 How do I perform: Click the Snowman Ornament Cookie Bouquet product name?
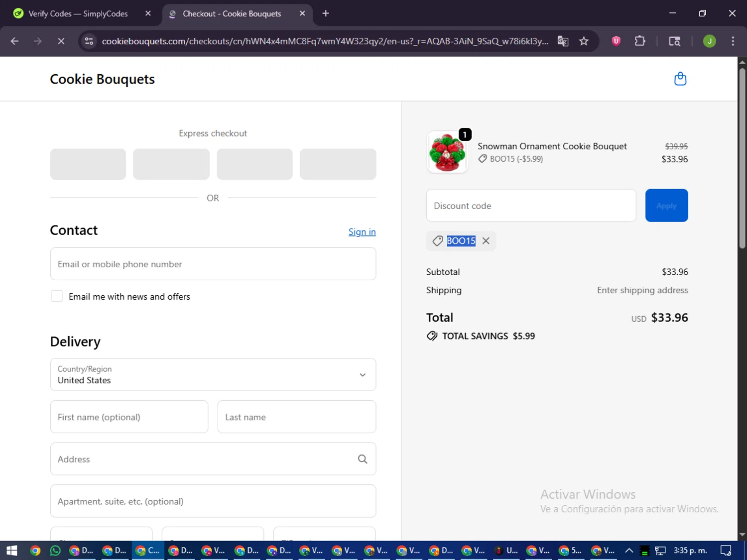coord(552,146)
